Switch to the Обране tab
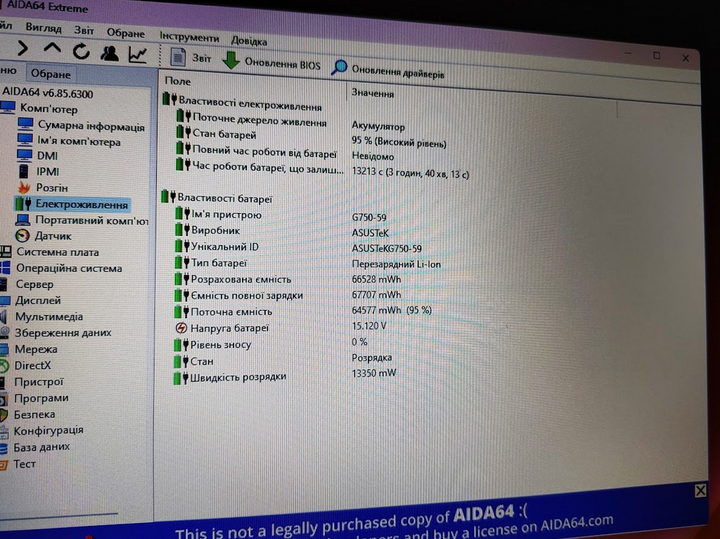This screenshot has width=720, height=539. tap(51, 74)
